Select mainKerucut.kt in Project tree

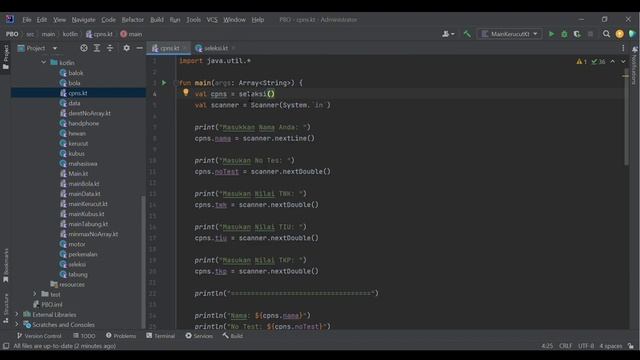pyautogui.click(x=88, y=204)
